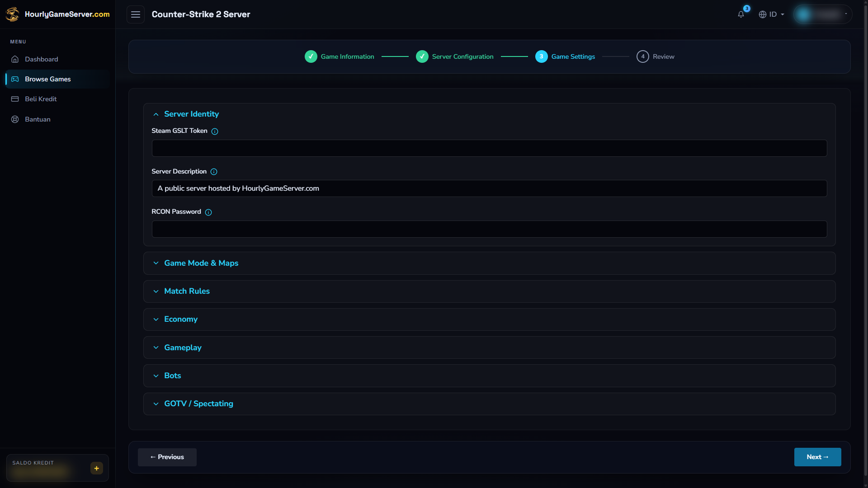Expand the Game Mode & Maps section

click(x=490, y=263)
